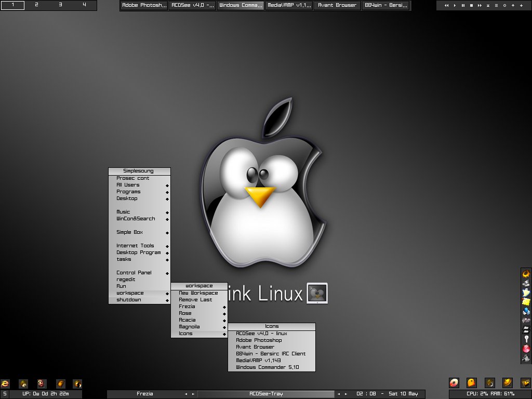The height and width of the screenshot is (399, 532).
Task: Click the red globe icon in side dock
Action: pyautogui.click(x=526, y=348)
